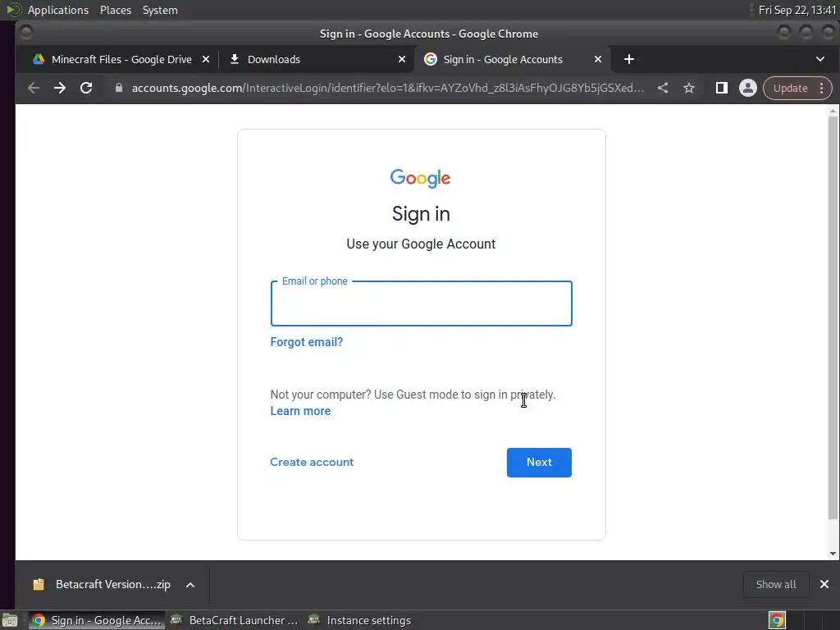Switch to the Downloads tab
Screen dimensions: 840x630
(x=316, y=59)
